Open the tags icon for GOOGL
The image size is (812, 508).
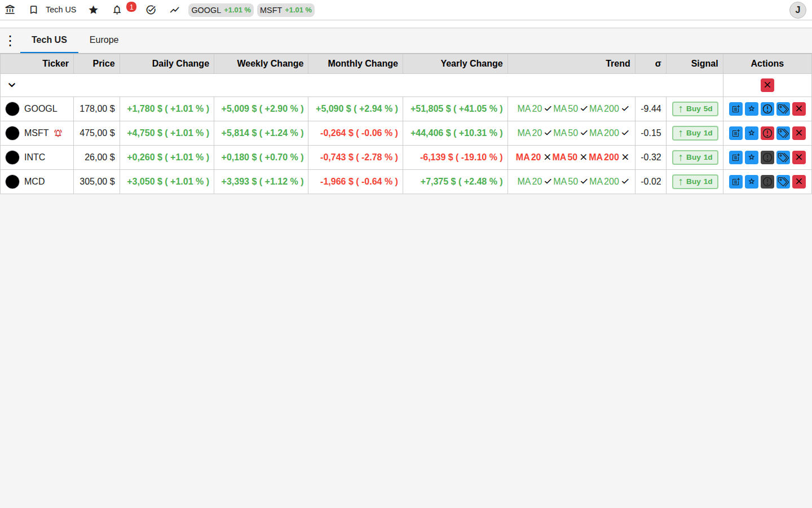(783, 109)
